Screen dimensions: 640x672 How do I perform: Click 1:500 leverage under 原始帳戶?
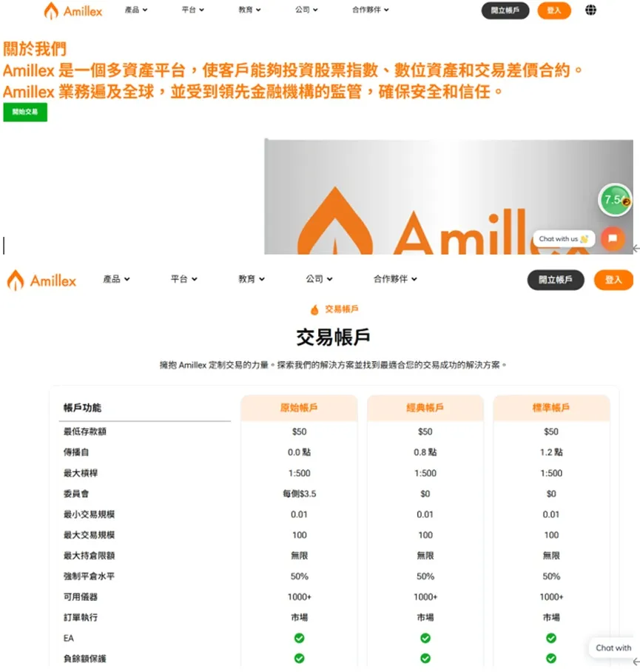click(299, 473)
